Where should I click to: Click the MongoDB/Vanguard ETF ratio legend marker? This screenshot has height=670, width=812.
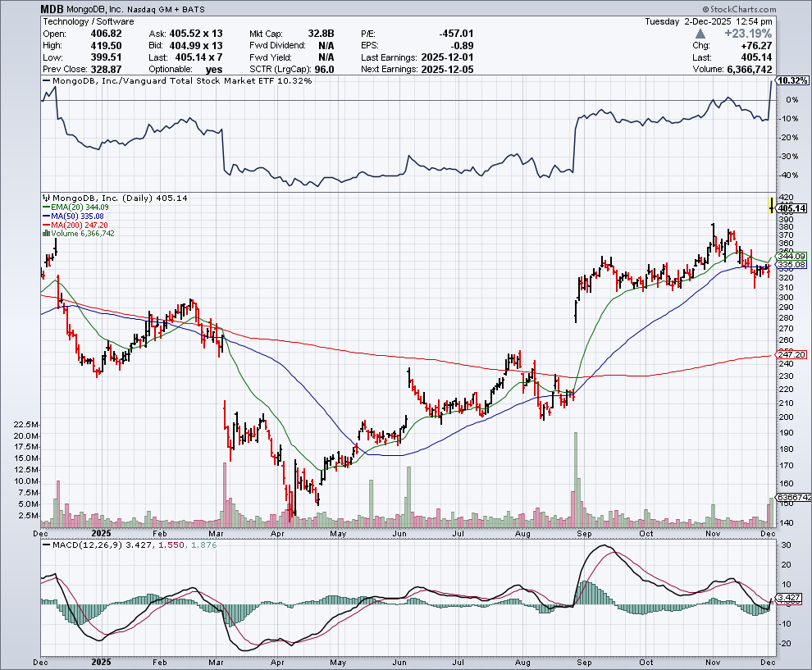tap(47, 82)
